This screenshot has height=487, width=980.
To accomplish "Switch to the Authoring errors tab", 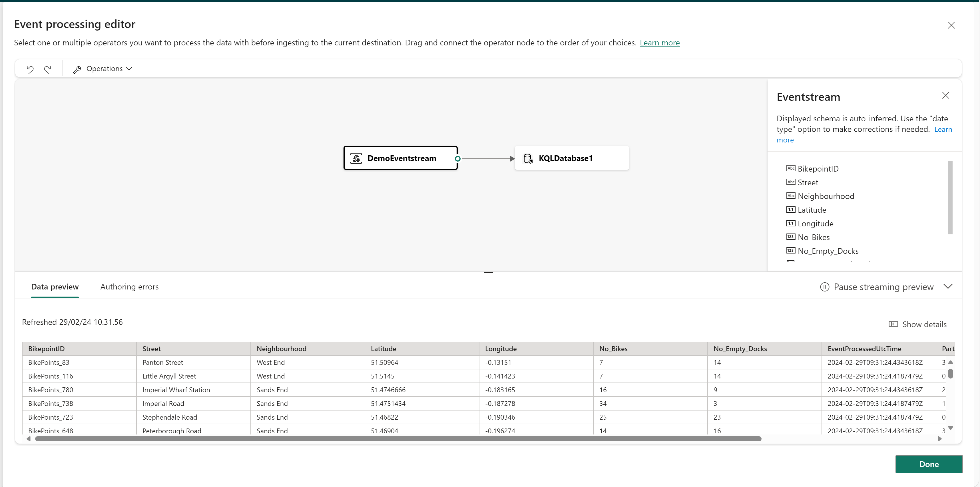I will click(x=129, y=287).
